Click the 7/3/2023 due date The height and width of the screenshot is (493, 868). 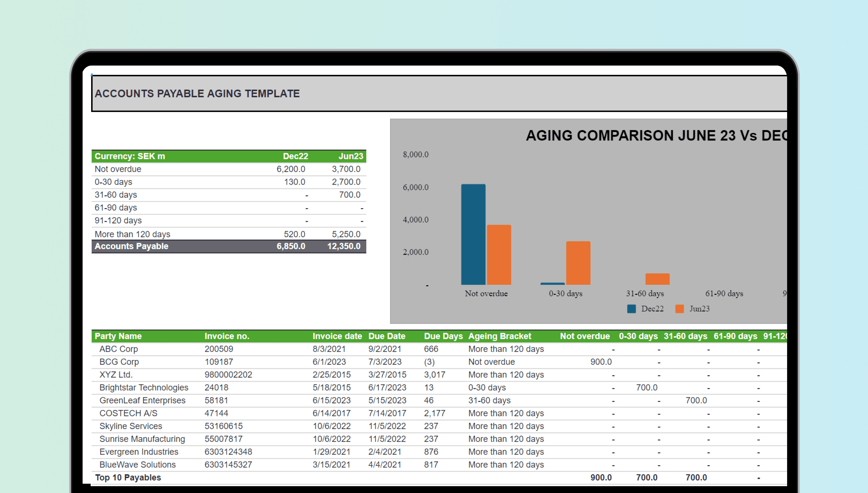pos(385,362)
